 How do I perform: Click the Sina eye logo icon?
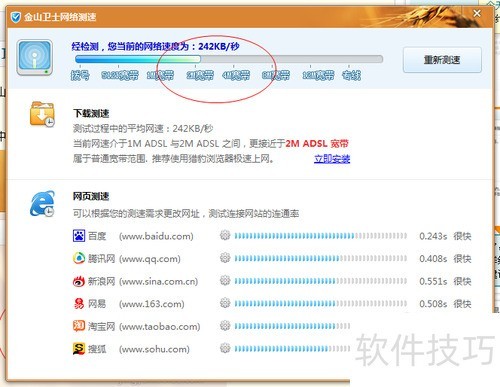[x=79, y=281]
